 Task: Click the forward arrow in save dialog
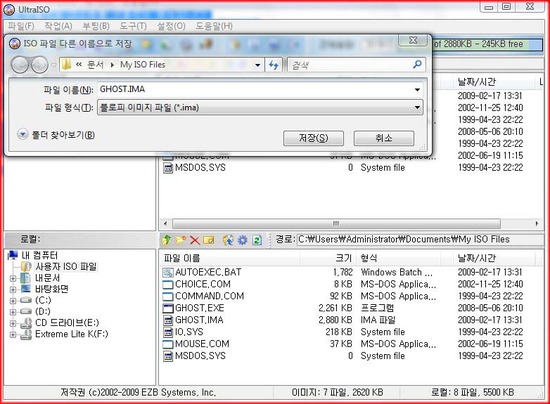click(39, 65)
